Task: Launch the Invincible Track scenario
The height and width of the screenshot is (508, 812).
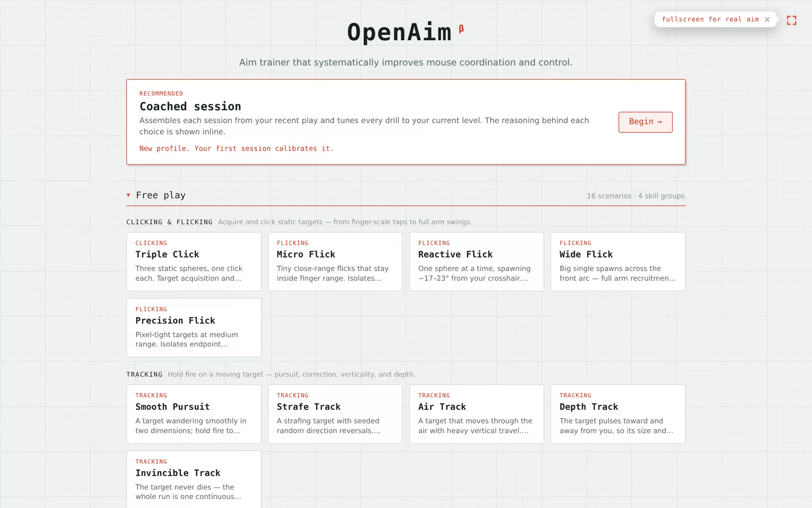Action: 194,480
